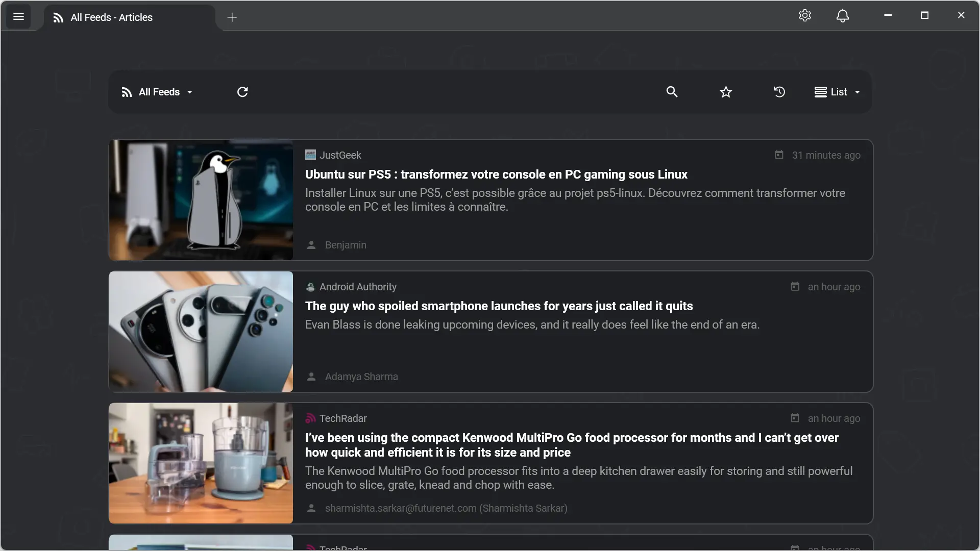The image size is (980, 551).
Task: Click the Ubuntu PS5 article description text
Action: (575, 200)
